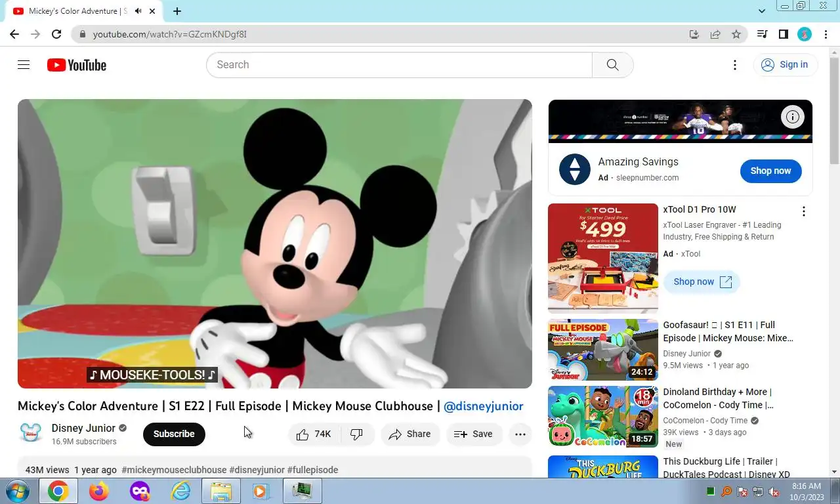
Task: Click the volume icon in system tray
Action: pyautogui.click(x=774, y=492)
